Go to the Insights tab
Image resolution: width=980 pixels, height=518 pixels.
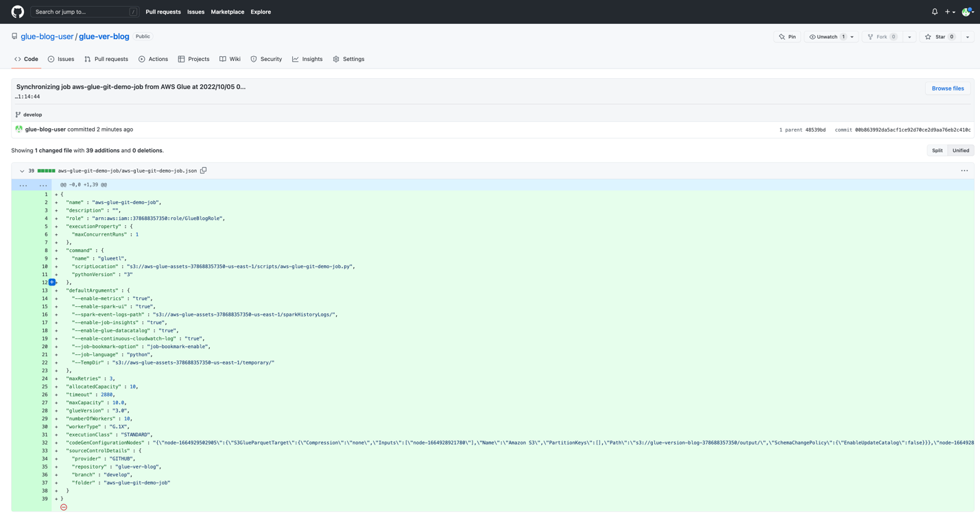[307, 59]
